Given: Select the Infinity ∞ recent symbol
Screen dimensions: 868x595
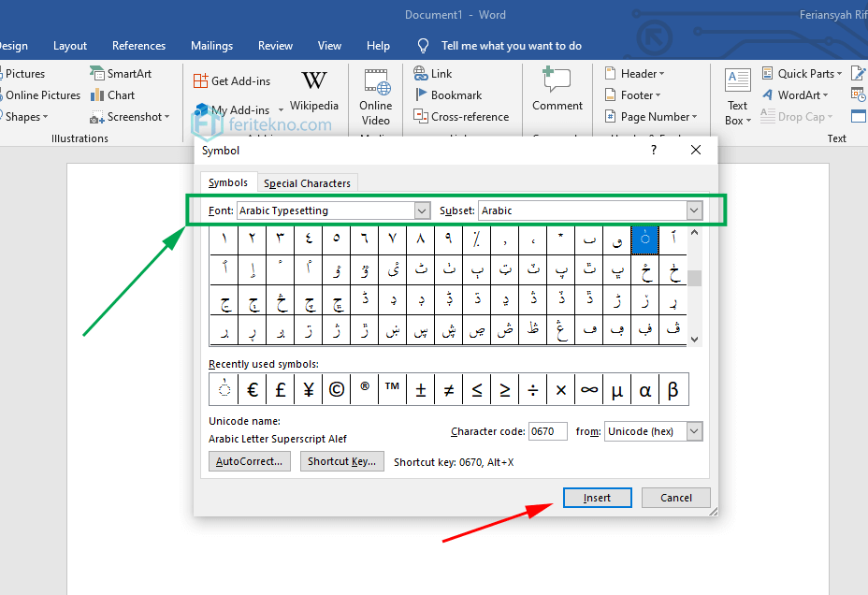Looking at the screenshot, I should pos(589,390).
